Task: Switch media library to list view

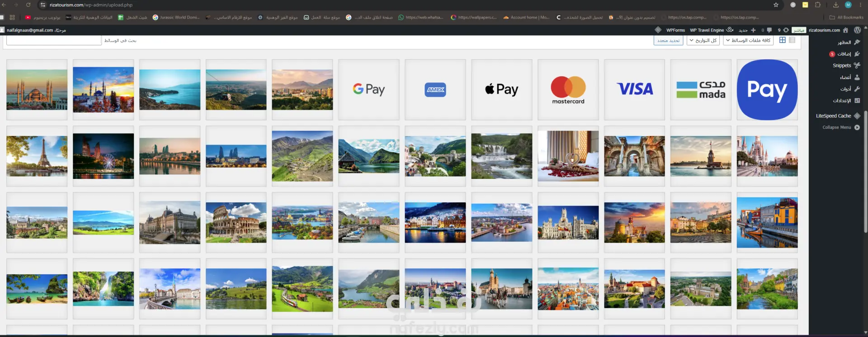Action: [x=792, y=40]
